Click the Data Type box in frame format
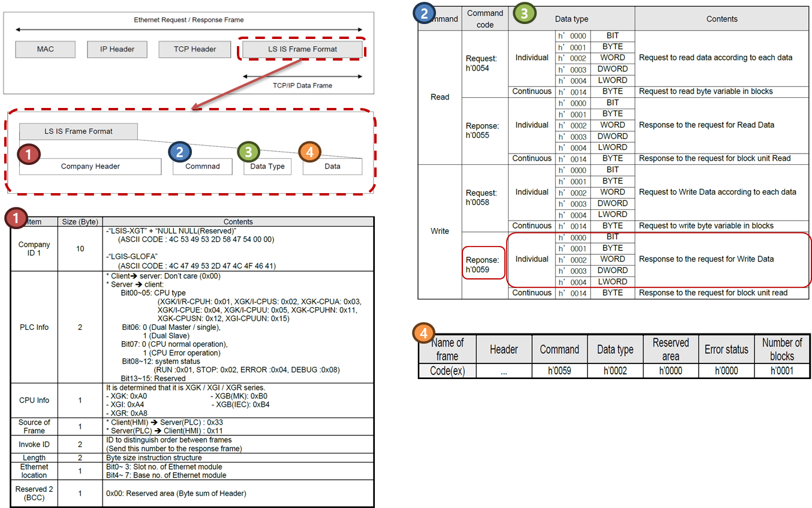Viewport: 812px width, 508px height. 267,166
